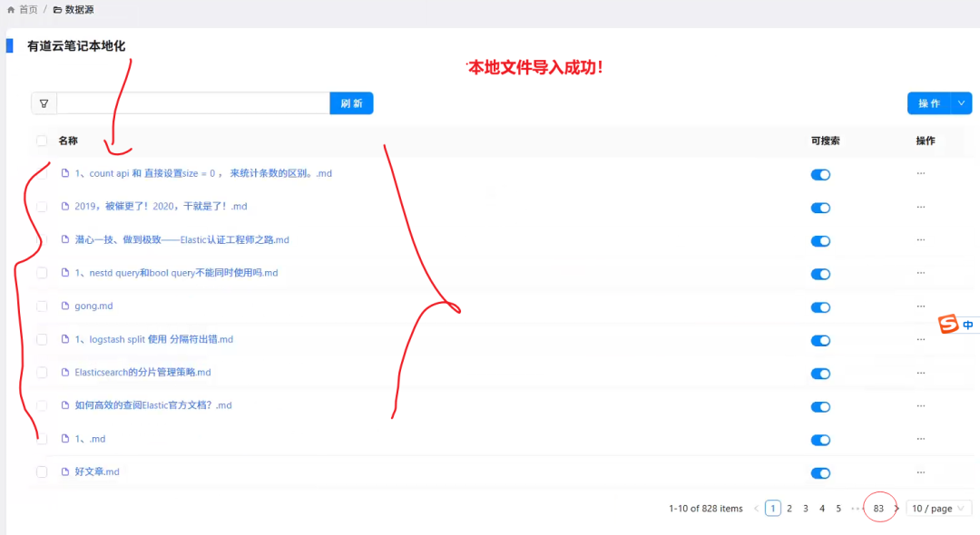Open gong.md file link
The width and height of the screenshot is (980, 535).
[x=93, y=306]
